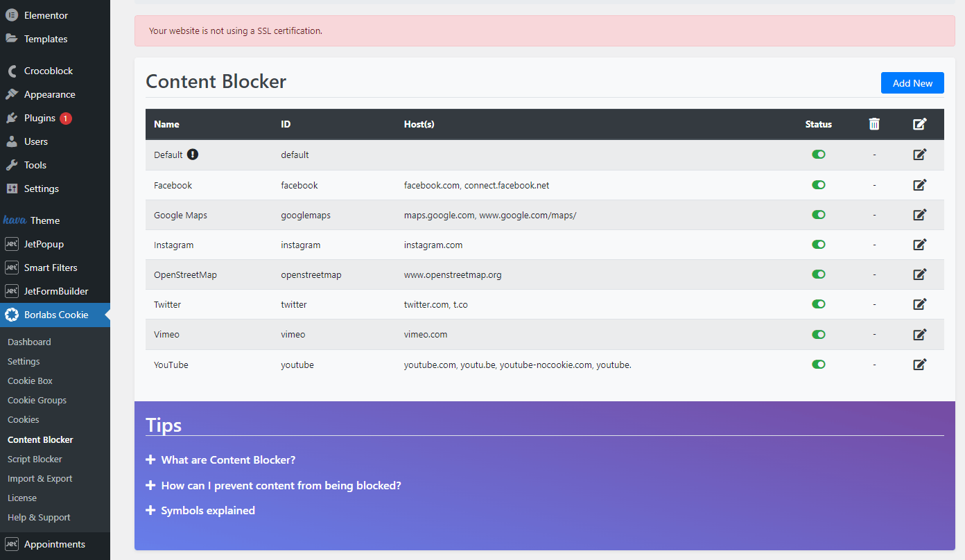Click the Plugins update count badge
This screenshot has height=560, width=965.
click(x=66, y=119)
